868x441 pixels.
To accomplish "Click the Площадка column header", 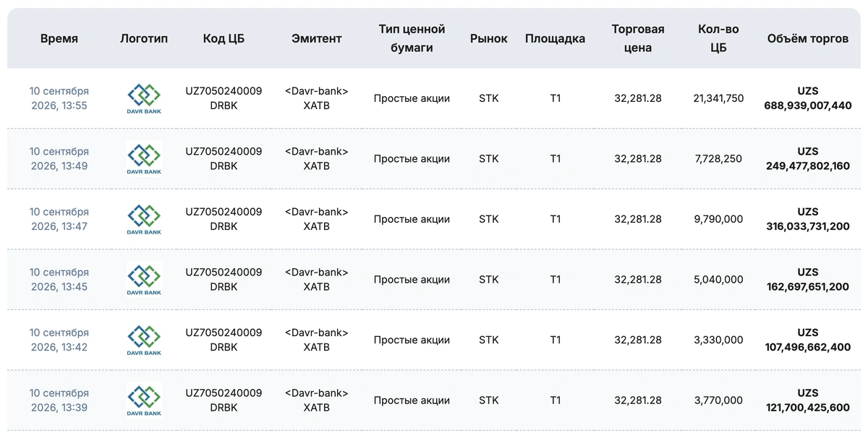I will coord(556,39).
